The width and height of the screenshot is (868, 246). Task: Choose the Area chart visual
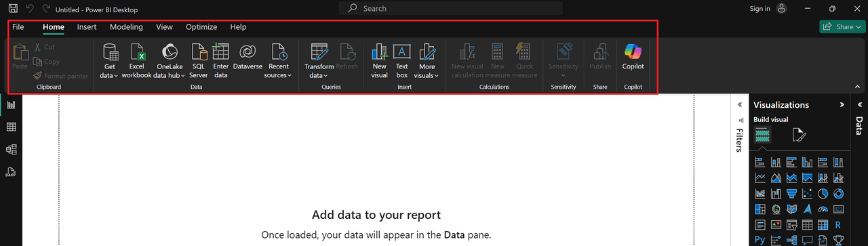[776, 178]
